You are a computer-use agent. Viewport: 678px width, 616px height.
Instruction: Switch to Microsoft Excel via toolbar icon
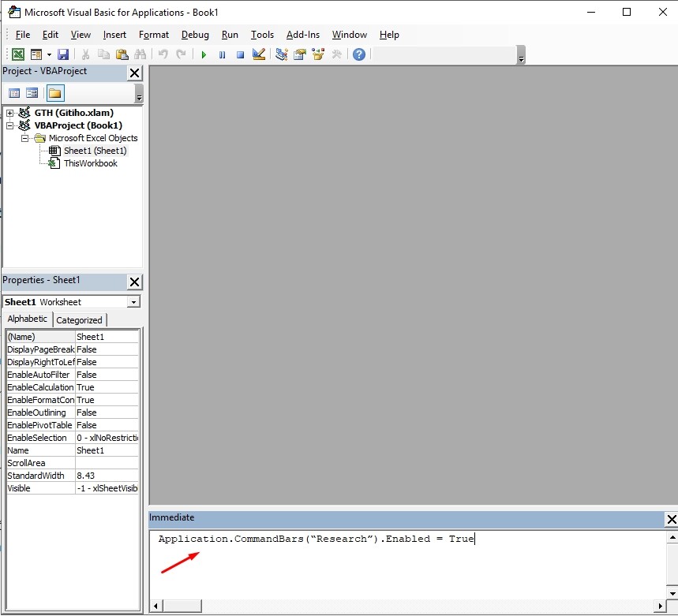(x=17, y=54)
